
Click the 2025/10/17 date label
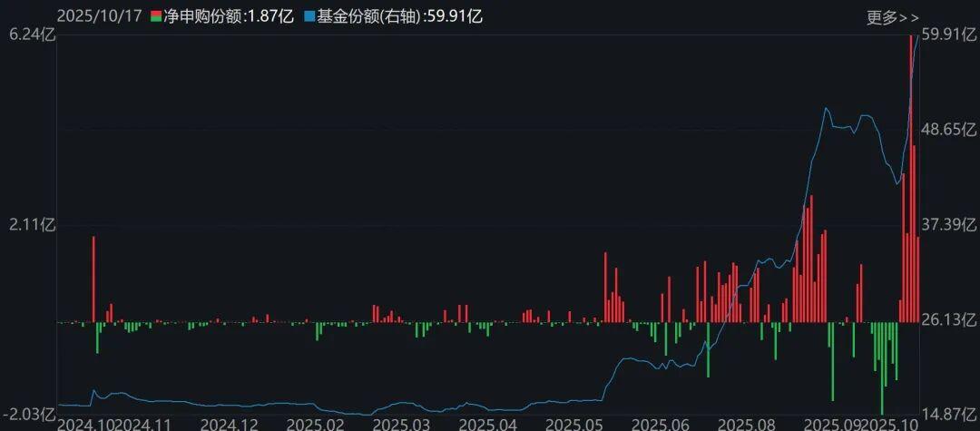click(99, 17)
